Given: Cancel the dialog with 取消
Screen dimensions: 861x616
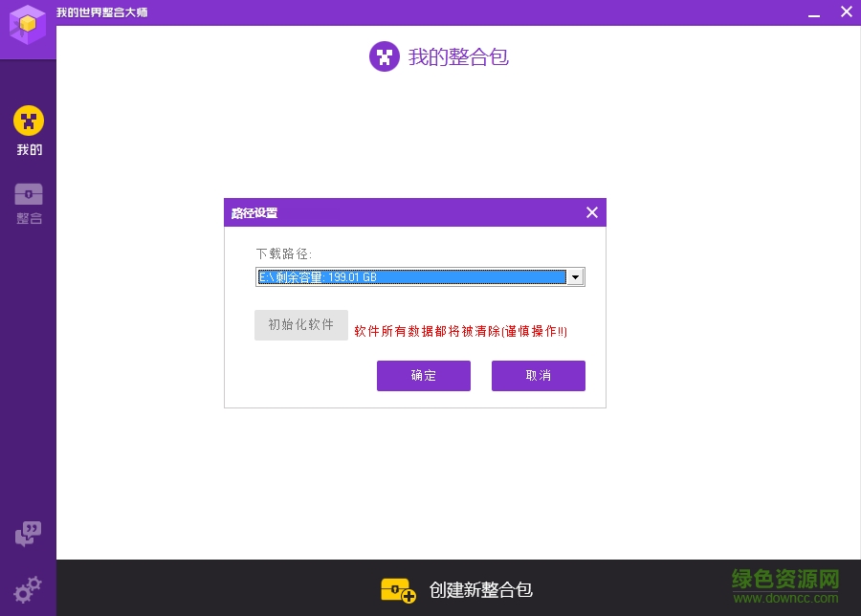Looking at the screenshot, I should (x=538, y=376).
